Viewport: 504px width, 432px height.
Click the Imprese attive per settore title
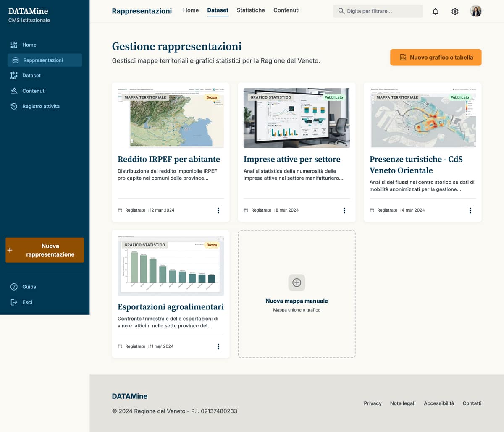pyautogui.click(x=292, y=159)
